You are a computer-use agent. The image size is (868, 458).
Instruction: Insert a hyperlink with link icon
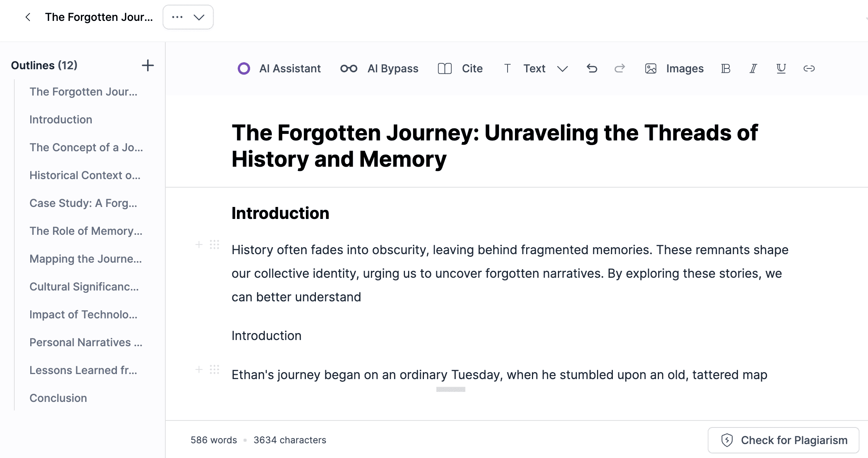809,68
